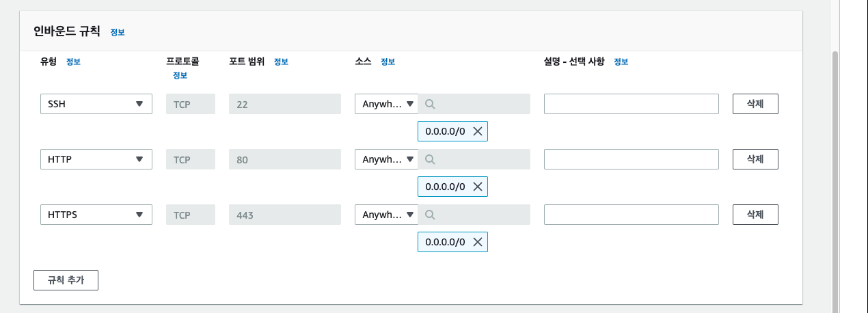868x313 pixels.
Task: Remove the 0.0.0.0/0 tag in SSH row
Action: tap(477, 131)
